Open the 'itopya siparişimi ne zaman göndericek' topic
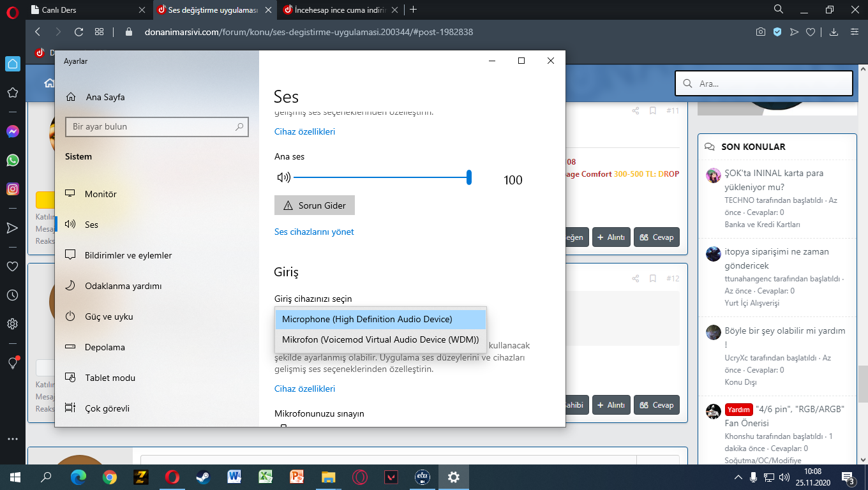Viewport: 868px width, 490px height. coord(777,258)
